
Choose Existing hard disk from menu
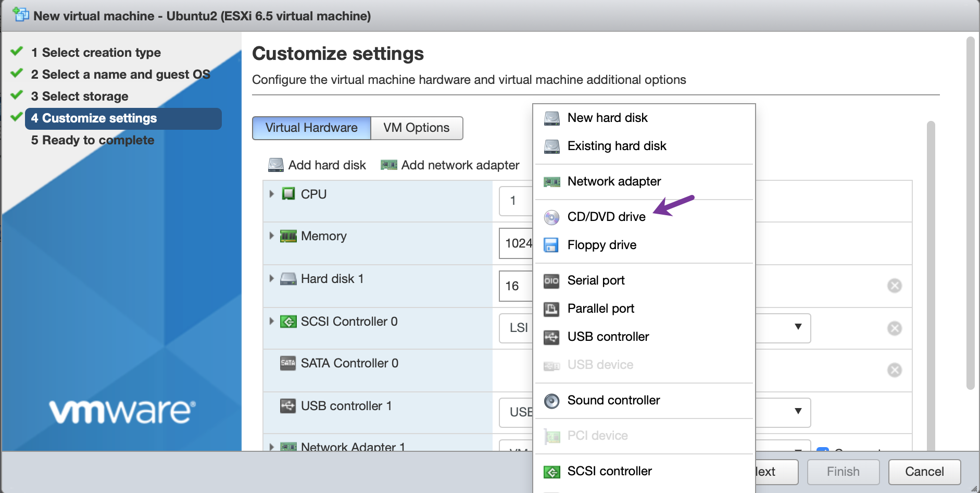click(x=617, y=146)
